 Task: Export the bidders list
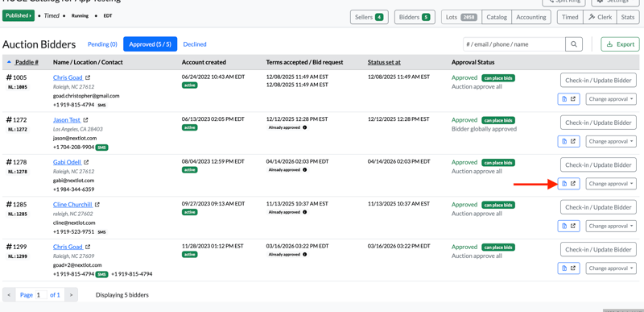(x=620, y=44)
